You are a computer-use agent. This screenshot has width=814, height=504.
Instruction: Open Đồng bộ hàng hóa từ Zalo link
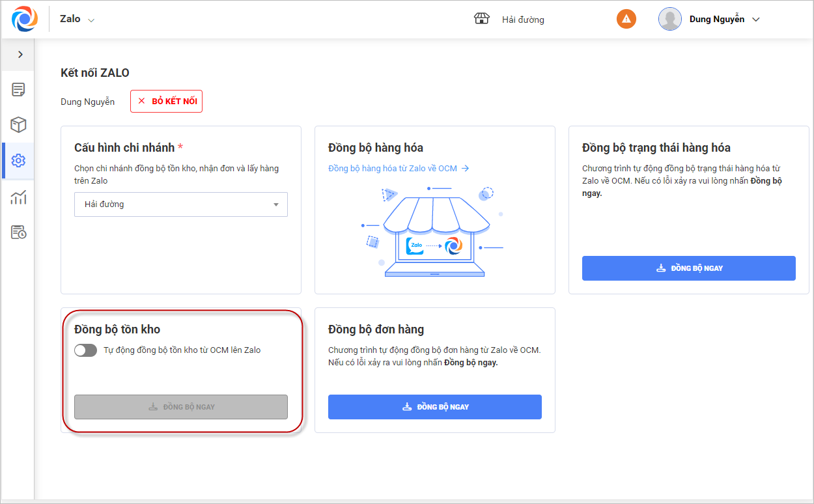(x=399, y=168)
